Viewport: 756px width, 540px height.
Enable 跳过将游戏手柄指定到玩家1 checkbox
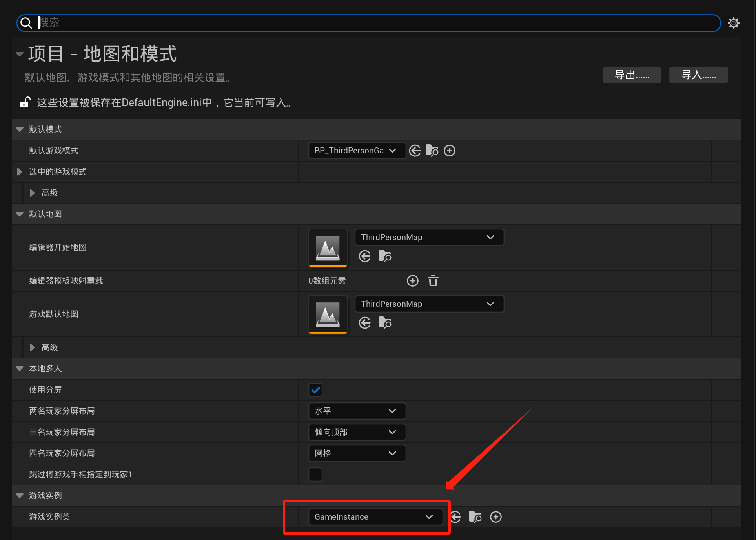click(315, 475)
